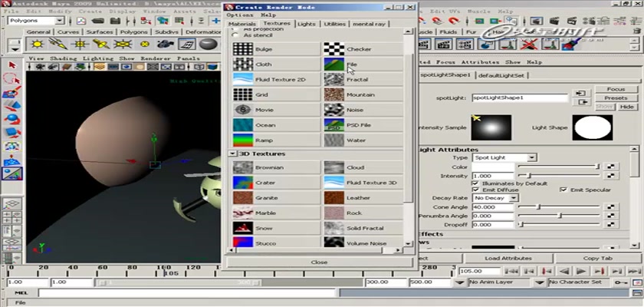Click the Cone Angle value field

(x=493, y=207)
